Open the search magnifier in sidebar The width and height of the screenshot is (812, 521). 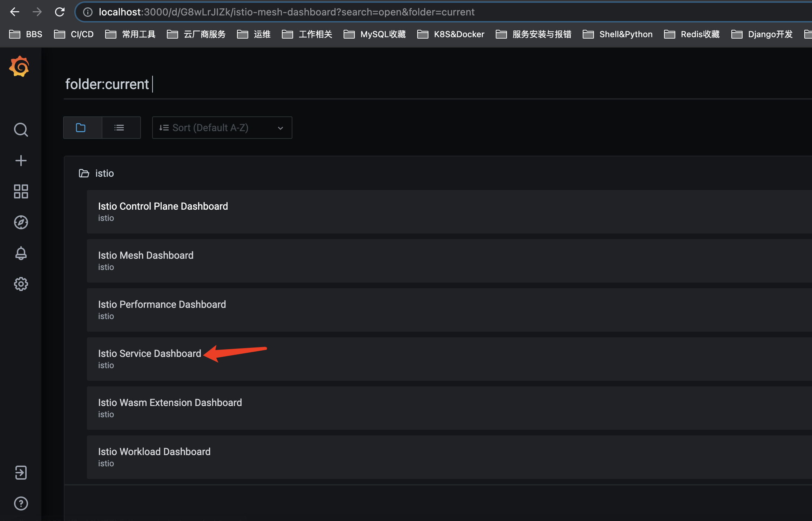21,130
